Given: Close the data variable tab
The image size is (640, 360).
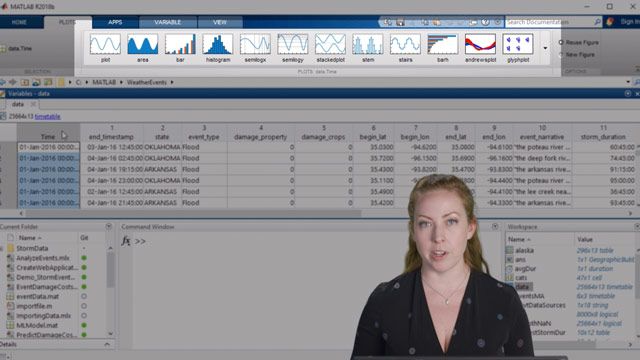Looking at the screenshot, I should click(33, 104).
